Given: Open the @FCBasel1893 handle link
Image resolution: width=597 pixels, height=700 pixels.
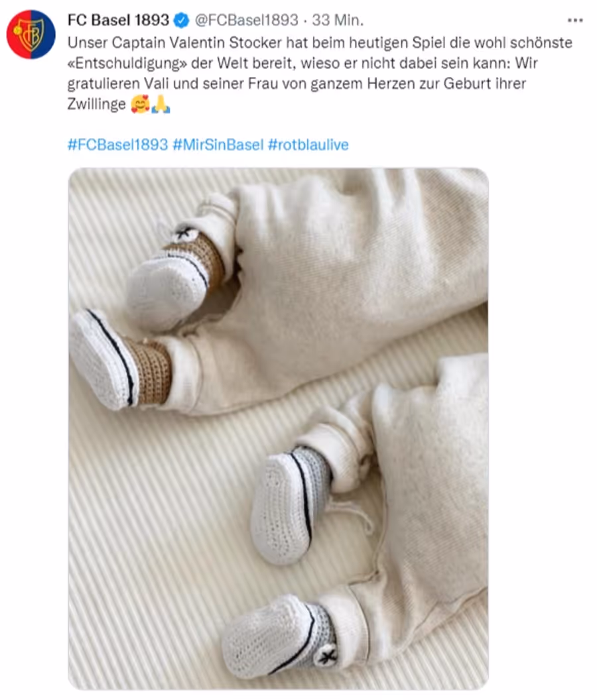Looking at the screenshot, I should (x=246, y=20).
